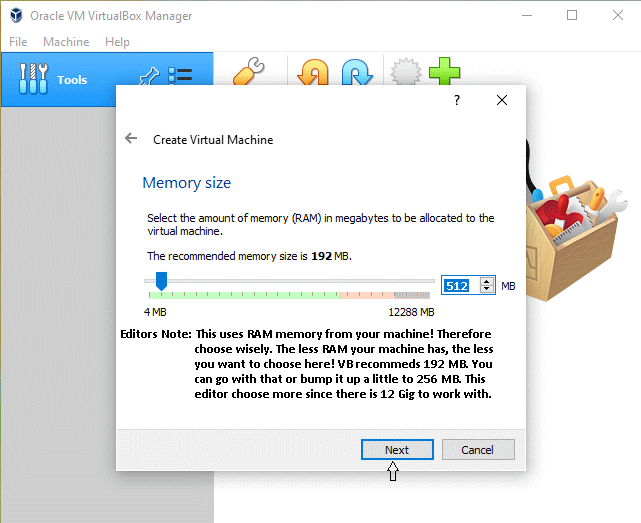
Task: Click the New machine starburst icon
Action: pyautogui.click(x=403, y=72)
